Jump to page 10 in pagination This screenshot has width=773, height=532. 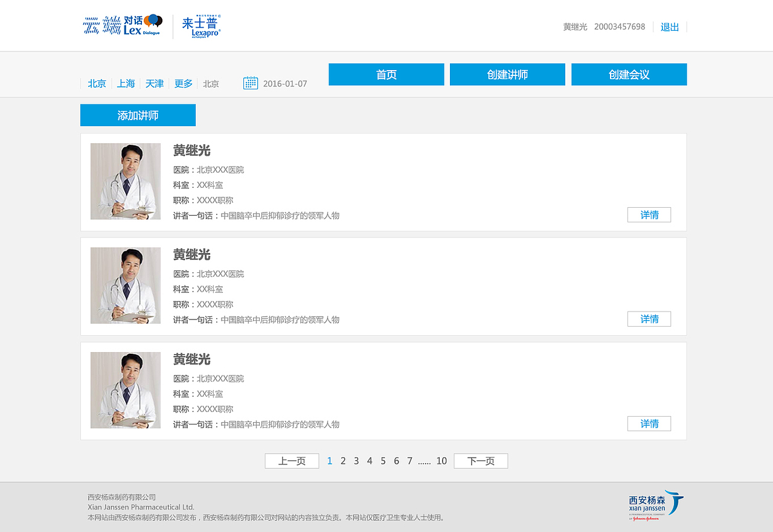point(441,461)
